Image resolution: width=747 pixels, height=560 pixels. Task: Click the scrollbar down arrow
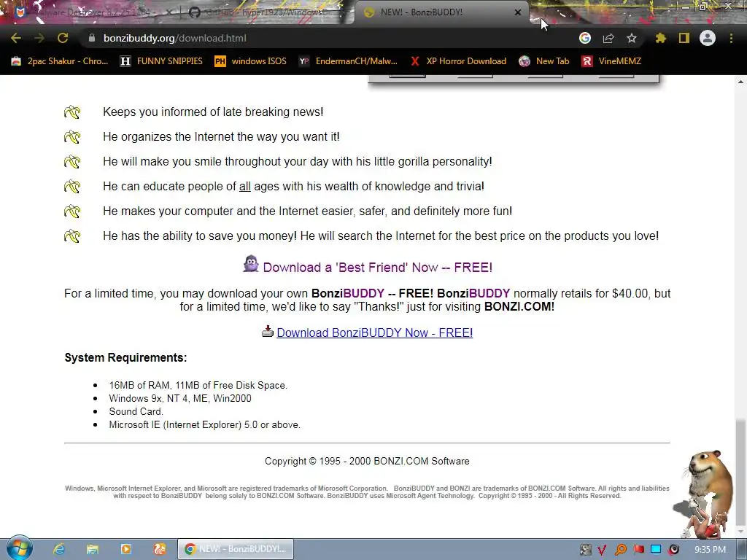(x=740, y=532)
